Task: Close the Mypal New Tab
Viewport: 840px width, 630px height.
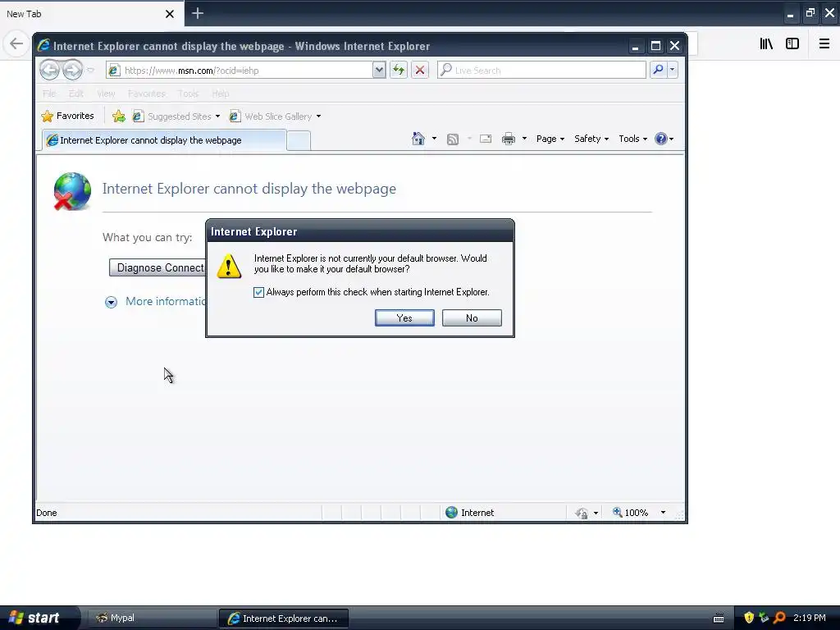Action: click(x=170, y=14)
